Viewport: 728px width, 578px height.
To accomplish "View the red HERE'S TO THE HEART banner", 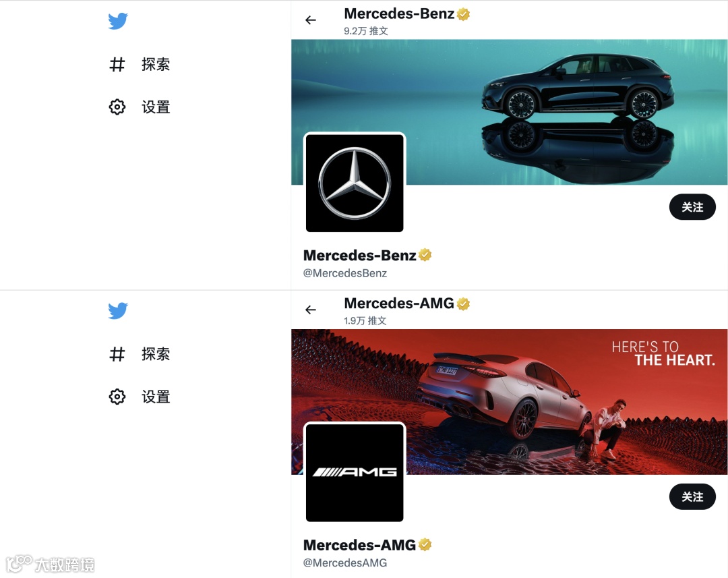I will click(x=510, y=402).
